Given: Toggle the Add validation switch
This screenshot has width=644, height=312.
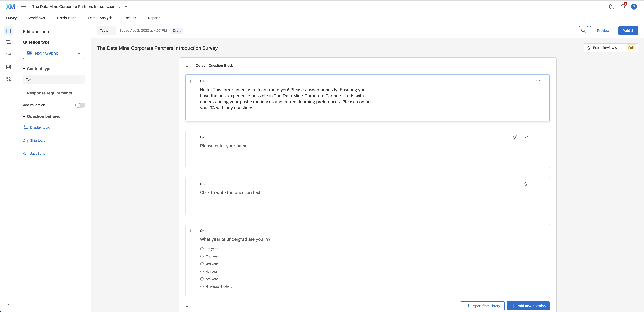Looking at the screenshot, I should coord(80,105).
